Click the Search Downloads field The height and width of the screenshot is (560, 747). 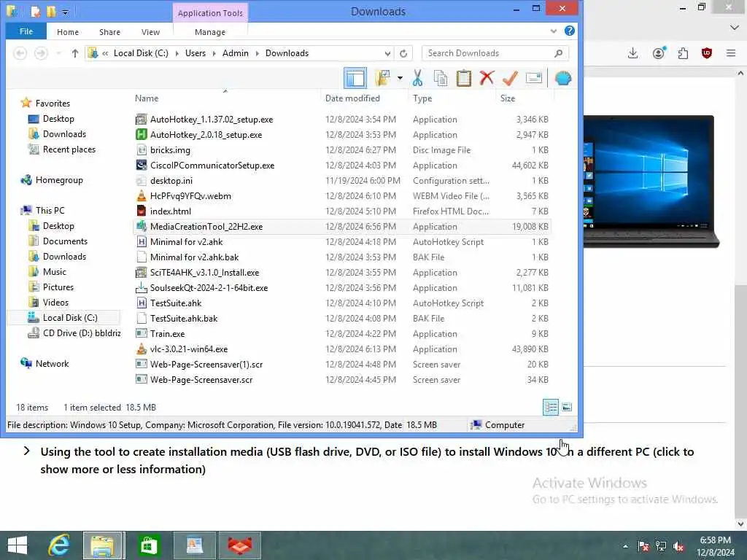click(495, 53)
